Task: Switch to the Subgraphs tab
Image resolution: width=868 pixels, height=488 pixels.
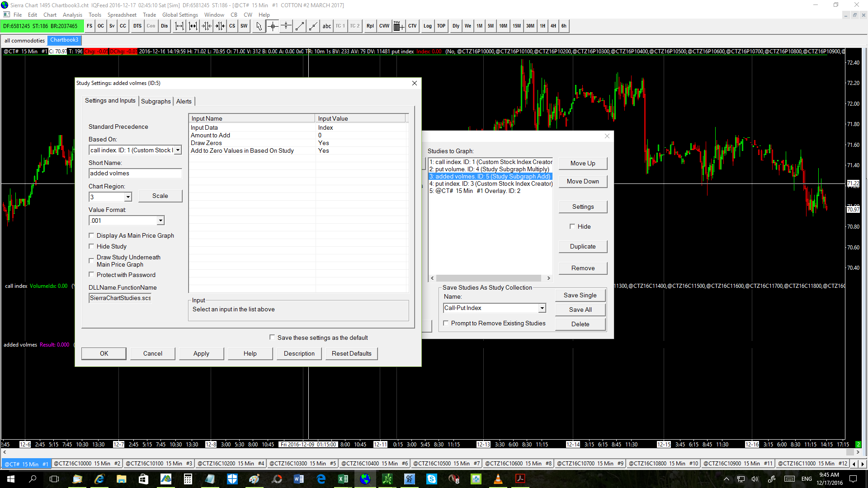Action: click(x=156, y=101)
